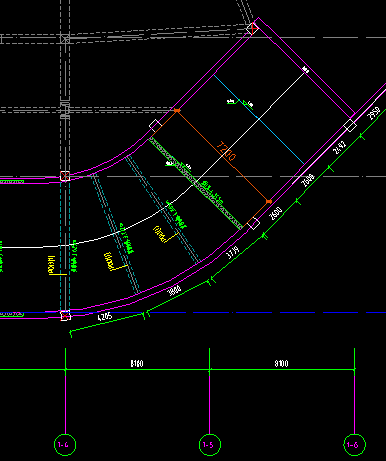386x461 pixels.
Task: Click the 2492 dimension label
Action: (340, 147)
